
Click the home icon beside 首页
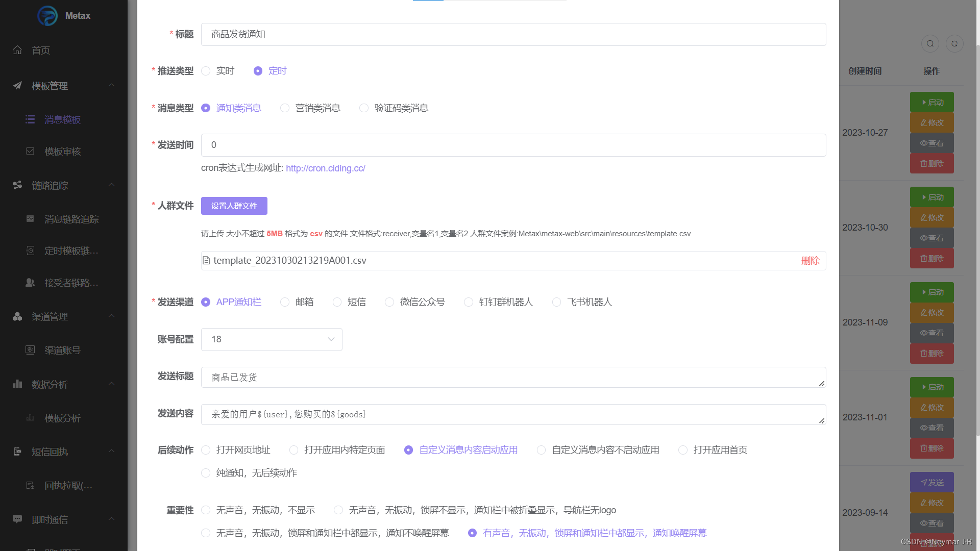(17, 50)
